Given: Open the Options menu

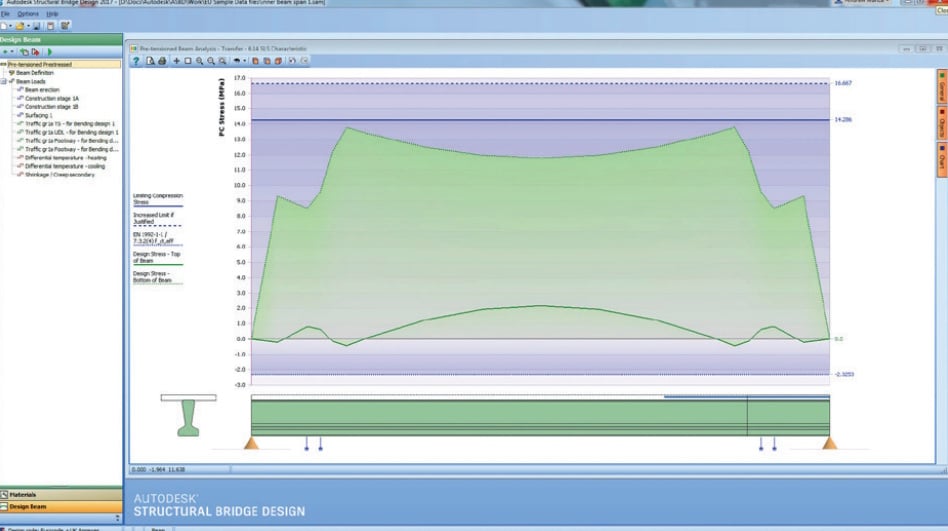Looking at the screenshot, I should tap(28, 14).
